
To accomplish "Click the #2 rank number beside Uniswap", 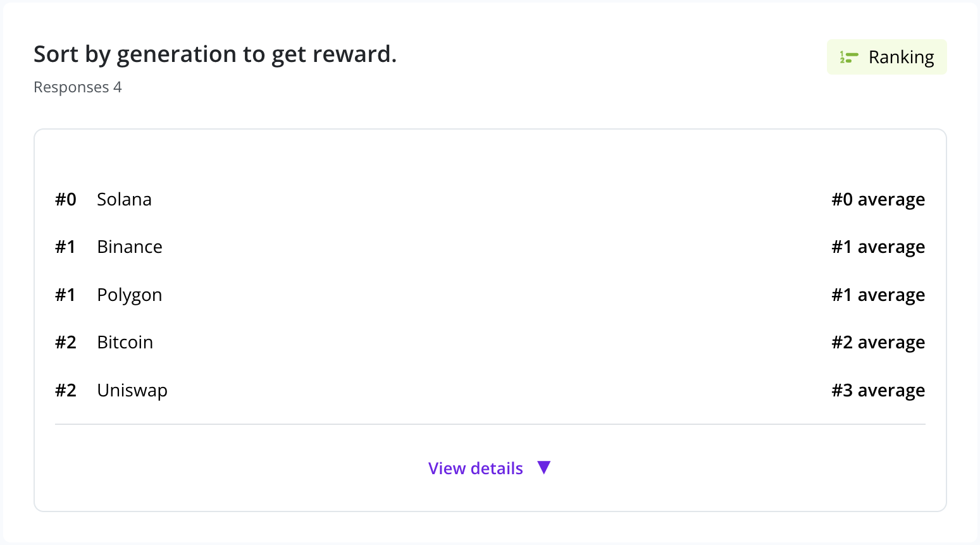I will point(66,390).
